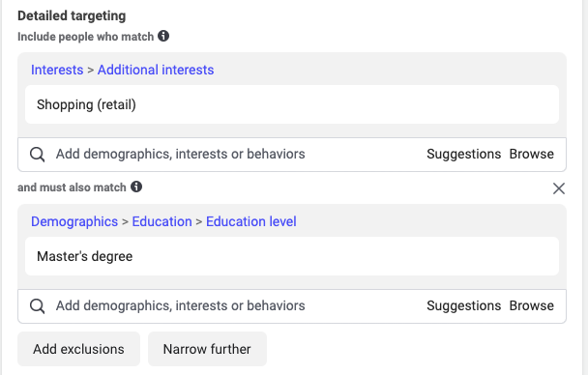Show Suggestions for the education search box
Viewport: 588px width, 375px height.
(x=464, y=305)
